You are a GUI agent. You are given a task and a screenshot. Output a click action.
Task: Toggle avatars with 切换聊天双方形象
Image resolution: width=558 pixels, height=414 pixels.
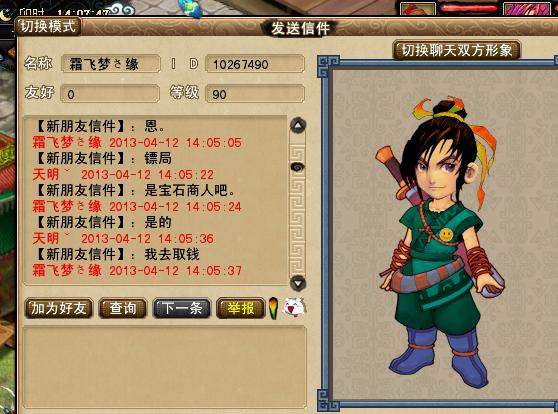coord(457,50)
